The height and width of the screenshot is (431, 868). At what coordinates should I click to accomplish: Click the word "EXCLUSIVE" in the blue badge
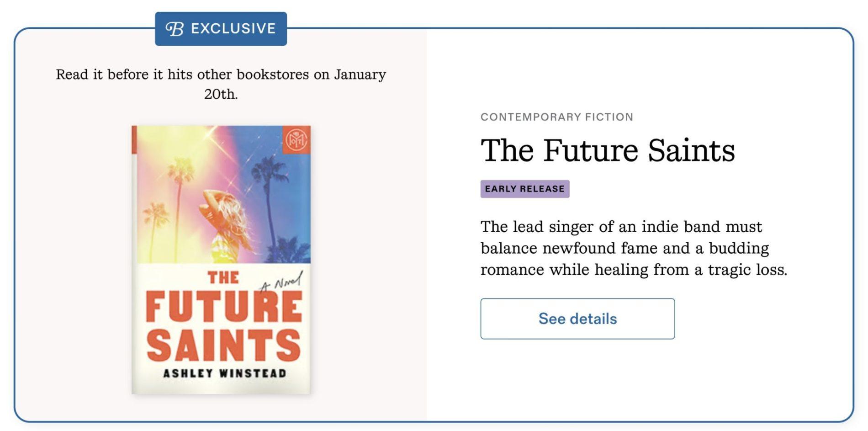coord(233,29)
